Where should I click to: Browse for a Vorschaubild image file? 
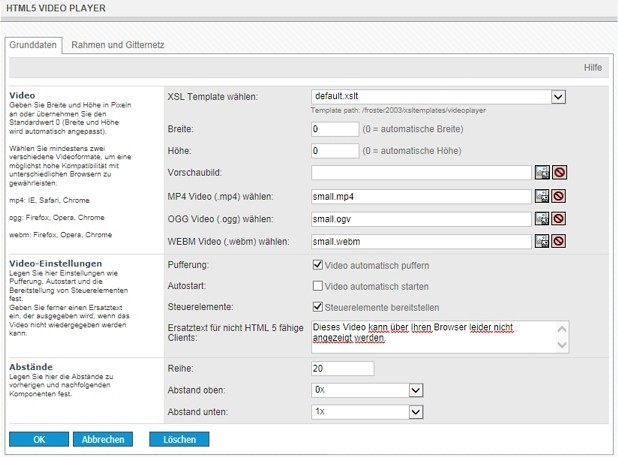click(x=542, y=173)
